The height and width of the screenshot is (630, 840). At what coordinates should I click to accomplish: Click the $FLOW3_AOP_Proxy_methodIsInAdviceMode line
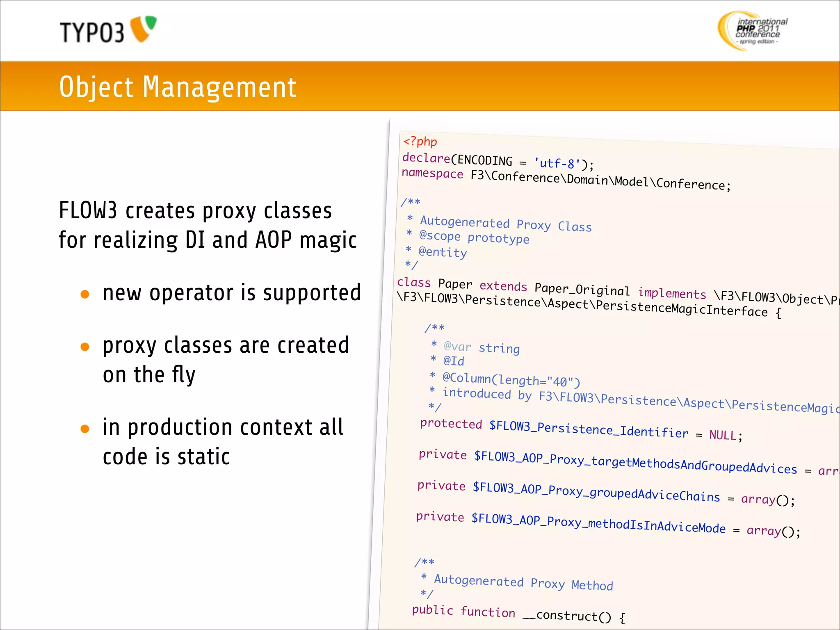click(x=608, y=524)
